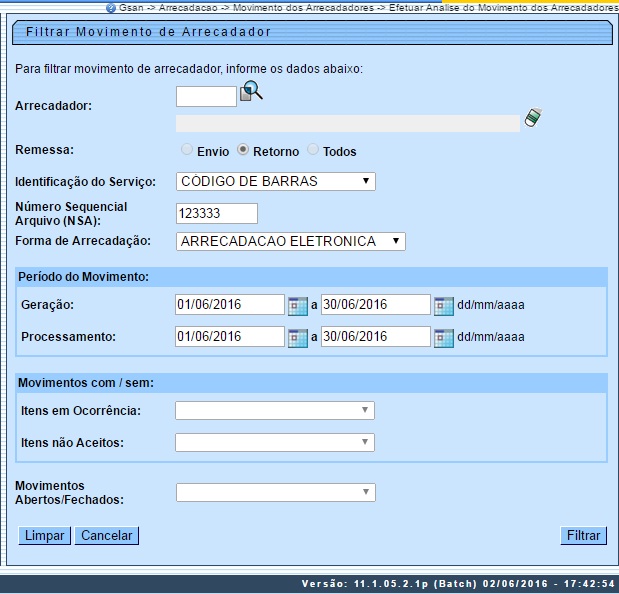Viewport: 619px width, 594px height.
Task: Clear Arrecadador field with eraser icon
Action: point(533,118)
